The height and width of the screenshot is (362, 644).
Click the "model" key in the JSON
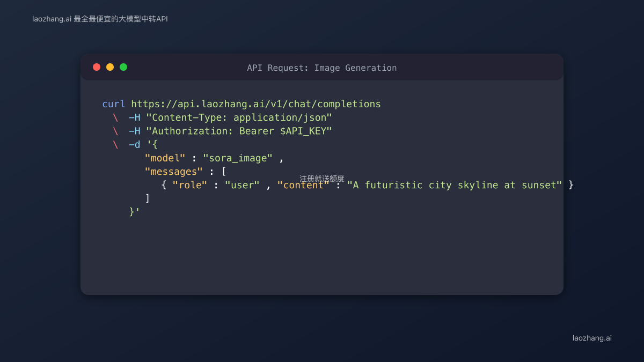165,158
